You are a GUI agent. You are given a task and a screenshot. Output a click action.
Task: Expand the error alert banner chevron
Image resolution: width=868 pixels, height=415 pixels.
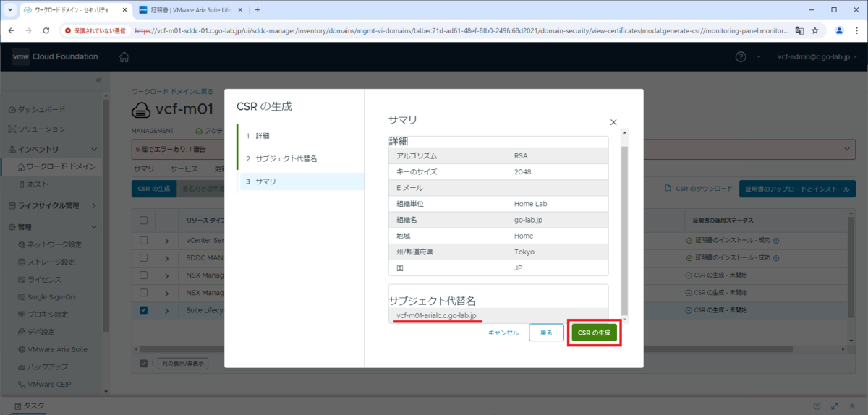point(848,148)
